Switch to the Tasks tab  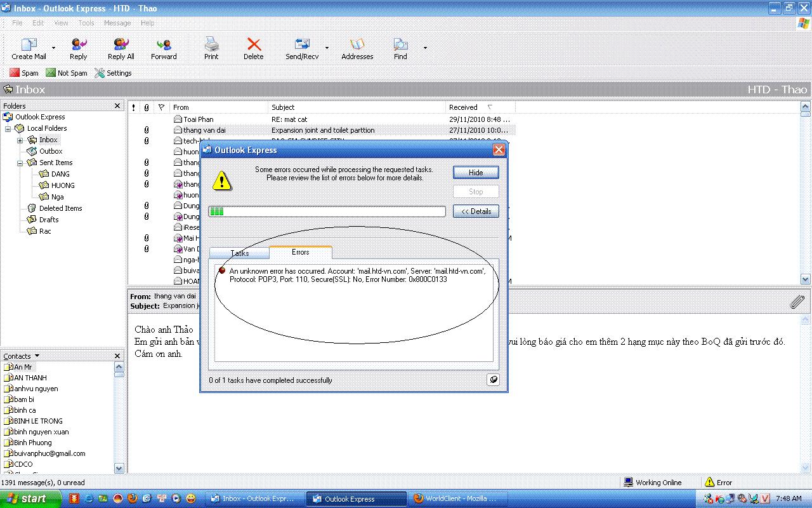[x=240, y=253]
